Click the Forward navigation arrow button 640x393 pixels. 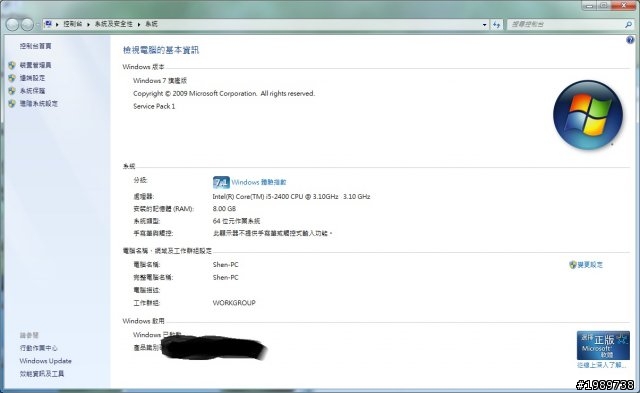click(27, 24)
